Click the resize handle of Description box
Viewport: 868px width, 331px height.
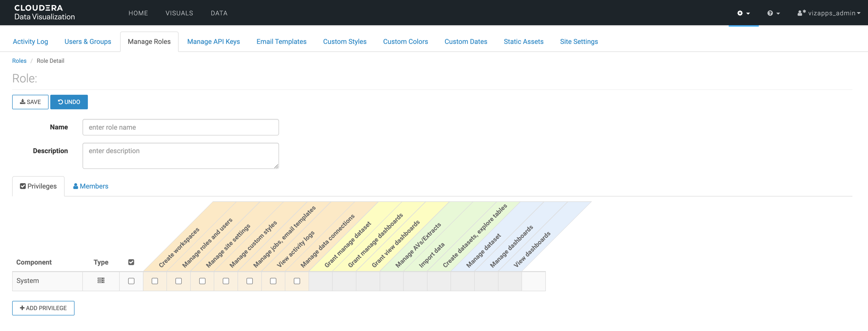click(276, 166)
